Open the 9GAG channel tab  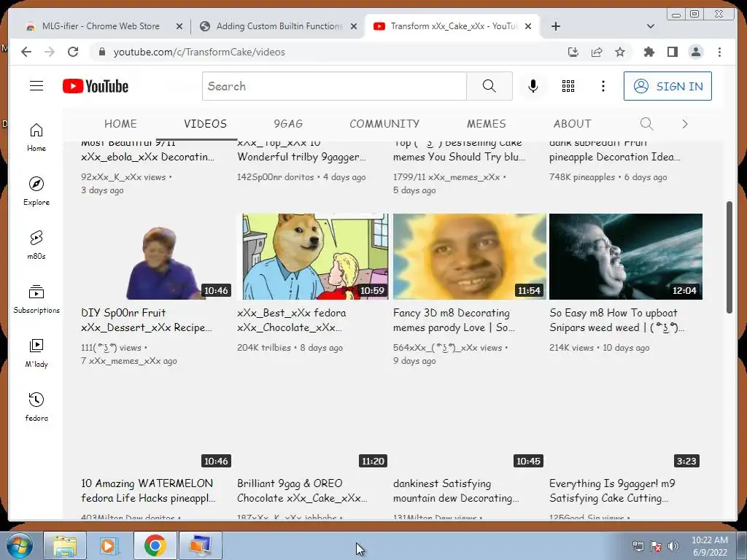(288, 124)
